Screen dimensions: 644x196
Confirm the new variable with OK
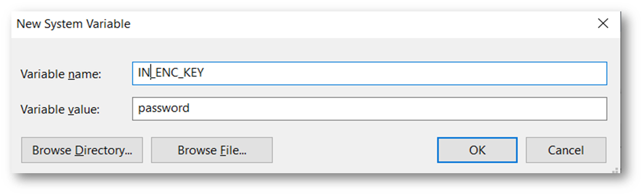click(x=477, y=150)
